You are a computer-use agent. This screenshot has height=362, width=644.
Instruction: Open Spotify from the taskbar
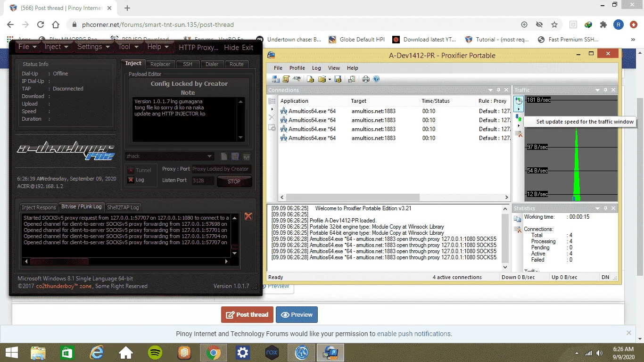pyautogui.click(x=155, y=352)
